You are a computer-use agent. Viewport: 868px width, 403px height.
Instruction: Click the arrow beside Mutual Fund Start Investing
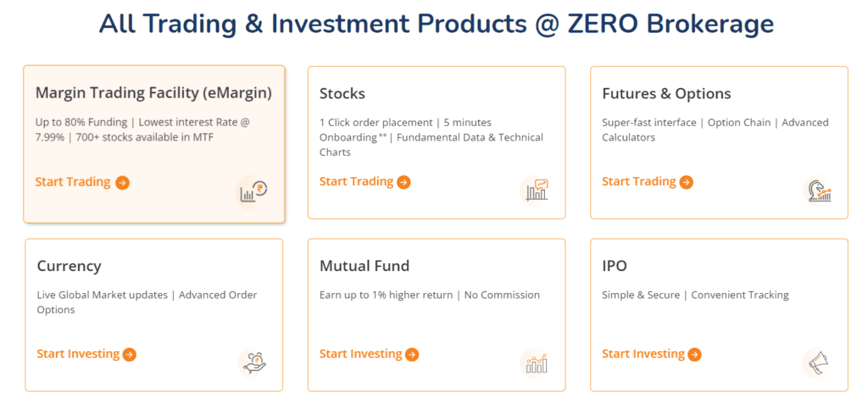pyautogui.click(x=412, y=355)
